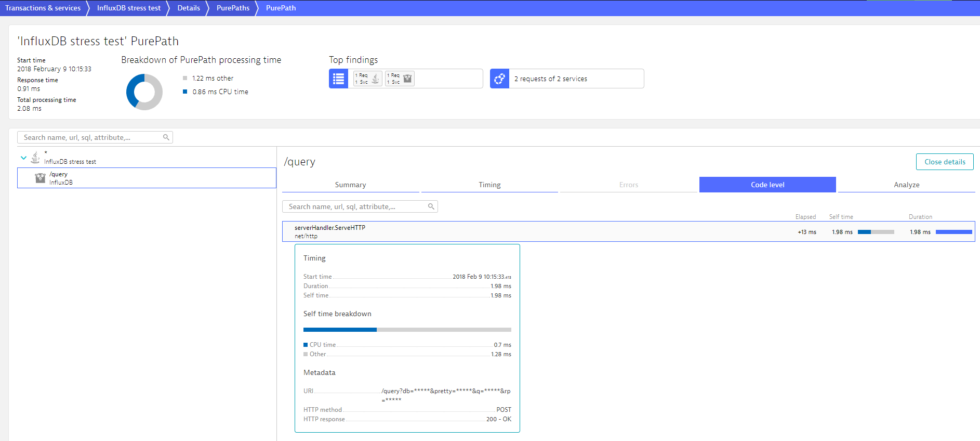Click the blue '0.86 ms CPU time' legend swatch
This screenshot has width=980, height=441.
tap(185, 92)
